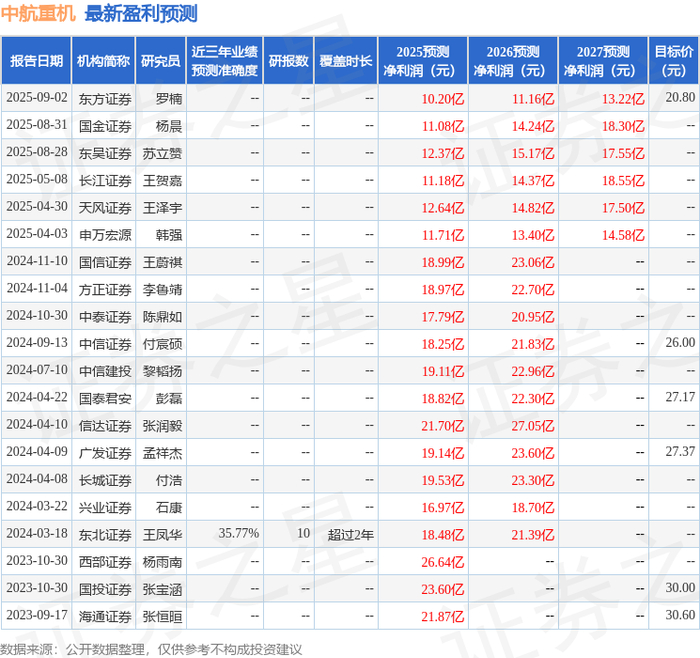Image resolution: width=700 pixels, height=658 pixels.
Task: Click target price 27.37
Action: tap(680, 452)
